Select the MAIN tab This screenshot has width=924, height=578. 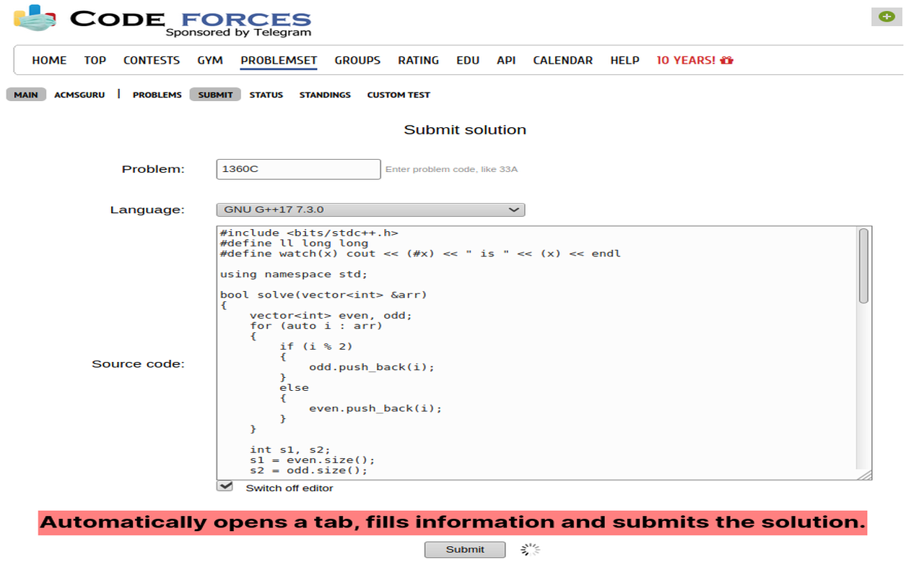pos(26,94)
